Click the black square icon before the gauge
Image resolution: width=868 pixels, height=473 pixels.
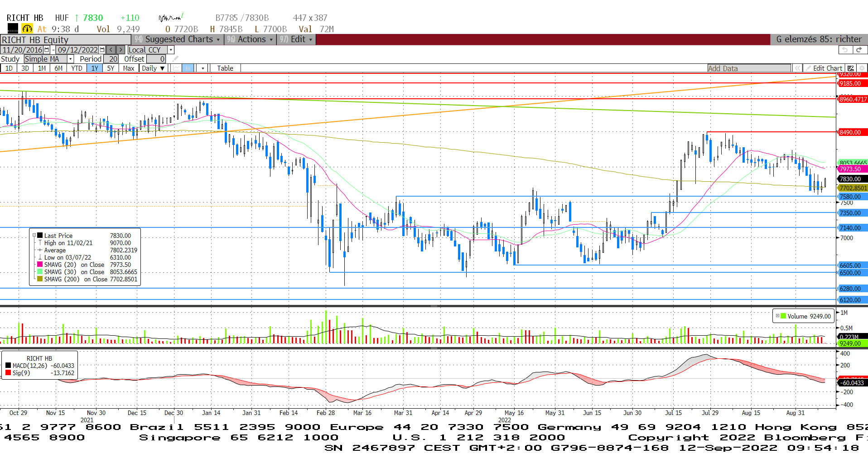point(13,29)
